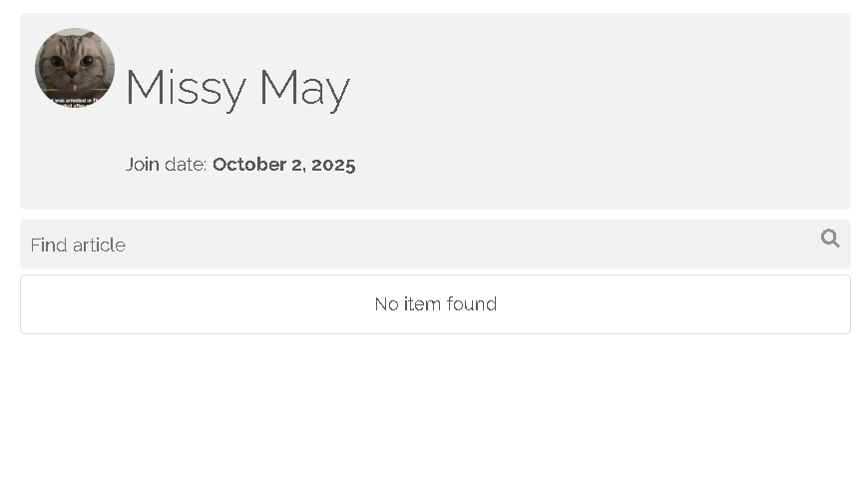Click the word May in the heading
This screenshot has width=868, height=482.
304,88
